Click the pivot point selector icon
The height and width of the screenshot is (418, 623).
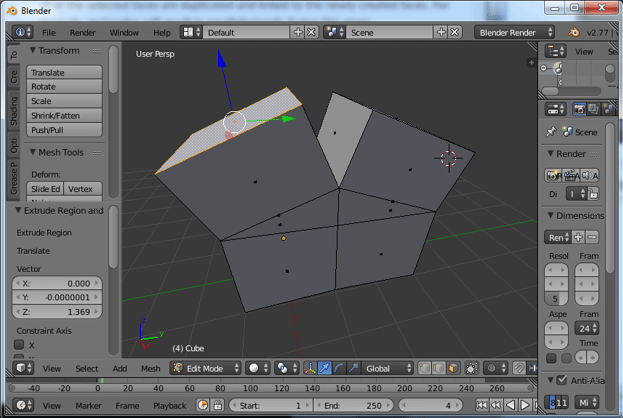(284, 368)
